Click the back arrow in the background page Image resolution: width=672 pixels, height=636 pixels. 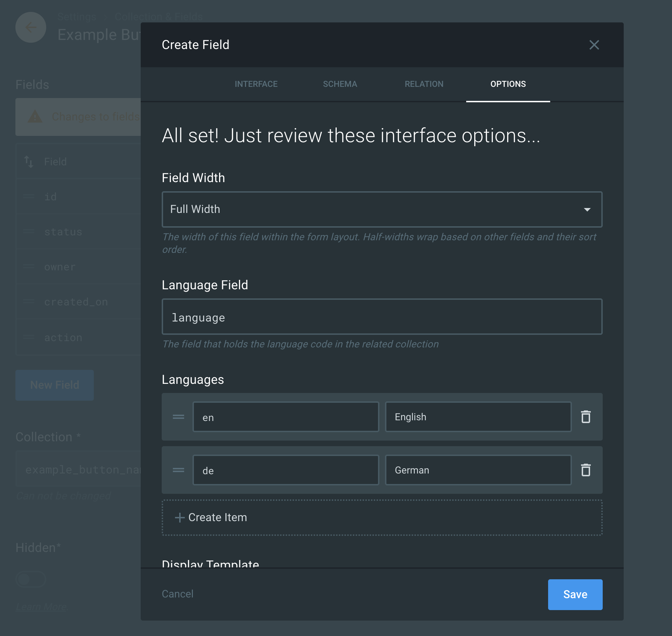31,27
